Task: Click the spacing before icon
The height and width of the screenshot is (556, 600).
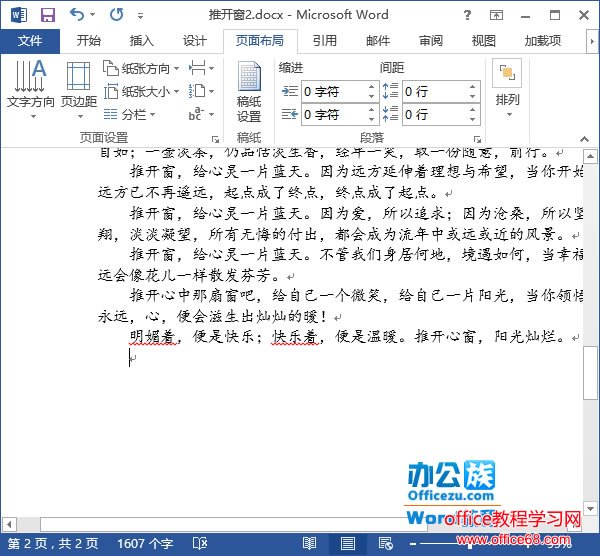Action: click(390, 91)
